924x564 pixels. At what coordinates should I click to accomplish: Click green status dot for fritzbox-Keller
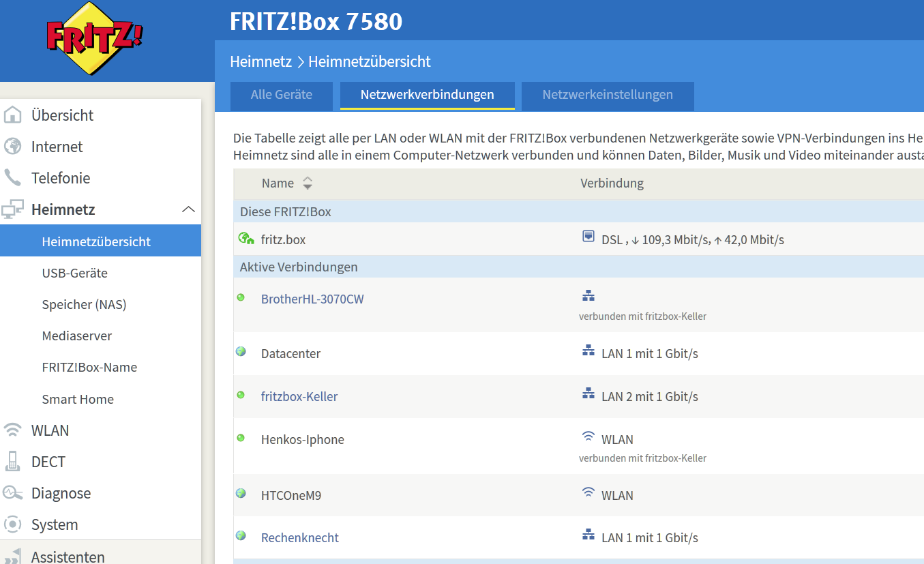pyautogui.click(x=241, y=395)
